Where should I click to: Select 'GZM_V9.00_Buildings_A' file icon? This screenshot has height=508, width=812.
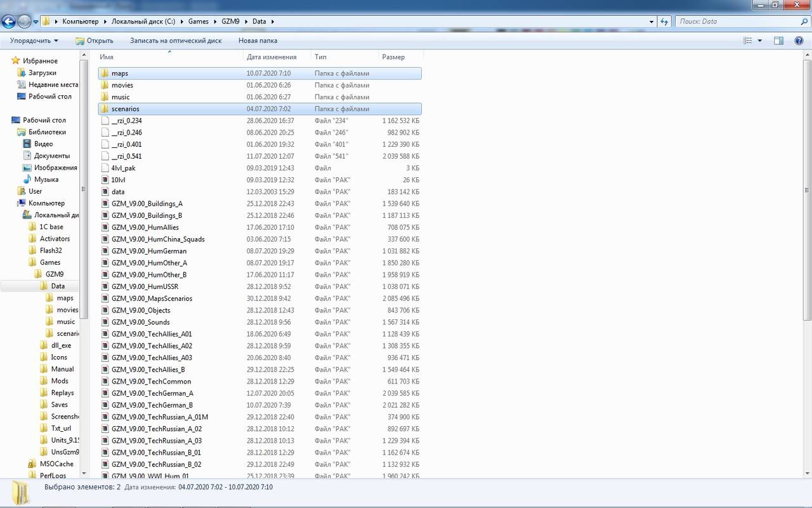point(105,204)
